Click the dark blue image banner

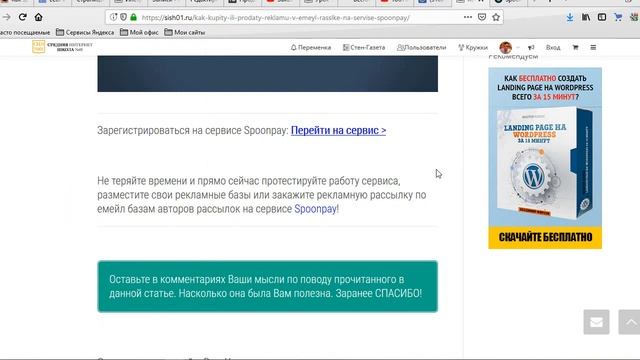click(267, 73)
